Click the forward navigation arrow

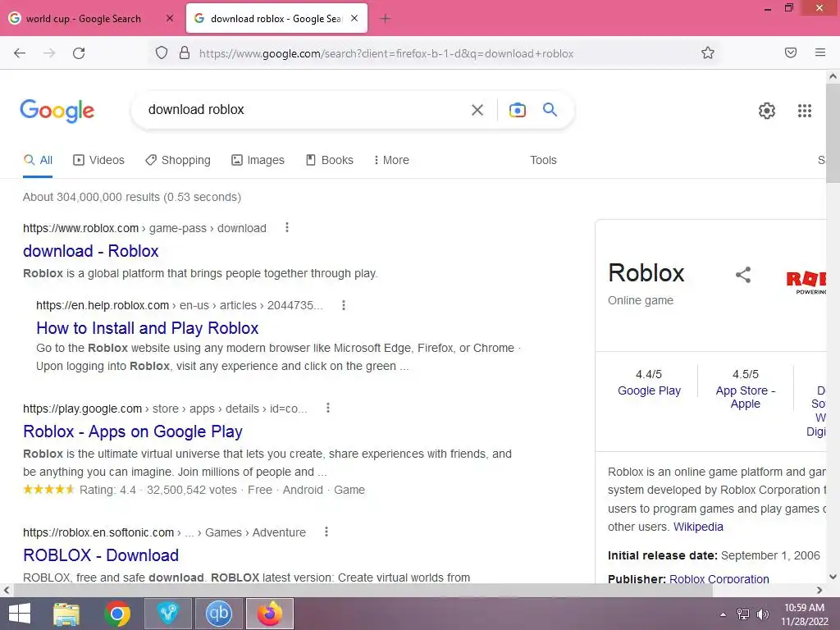[x=49, y=53]
